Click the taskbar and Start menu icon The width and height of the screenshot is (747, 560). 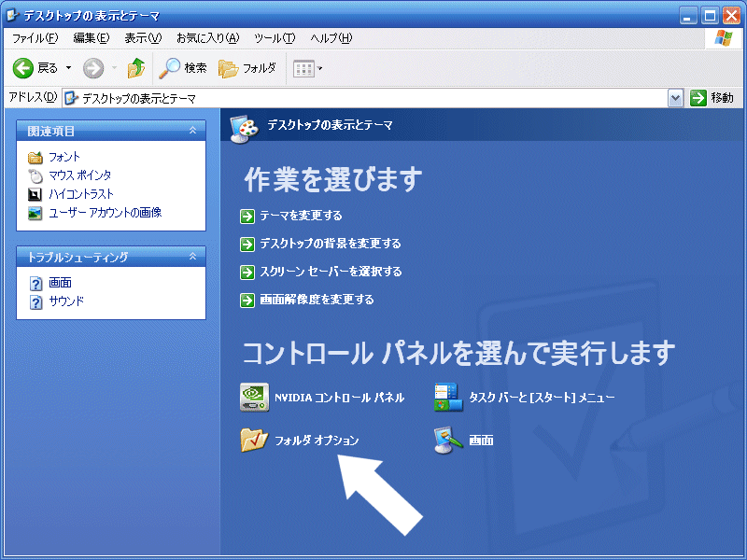448,398
